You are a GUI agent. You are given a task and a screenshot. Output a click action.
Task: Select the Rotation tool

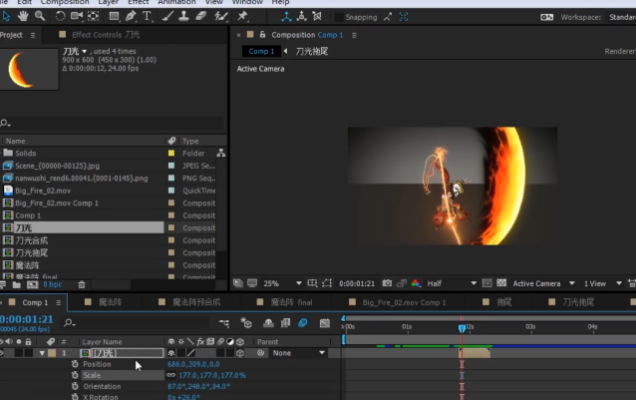pyautogui.click(x=60, y=16)
